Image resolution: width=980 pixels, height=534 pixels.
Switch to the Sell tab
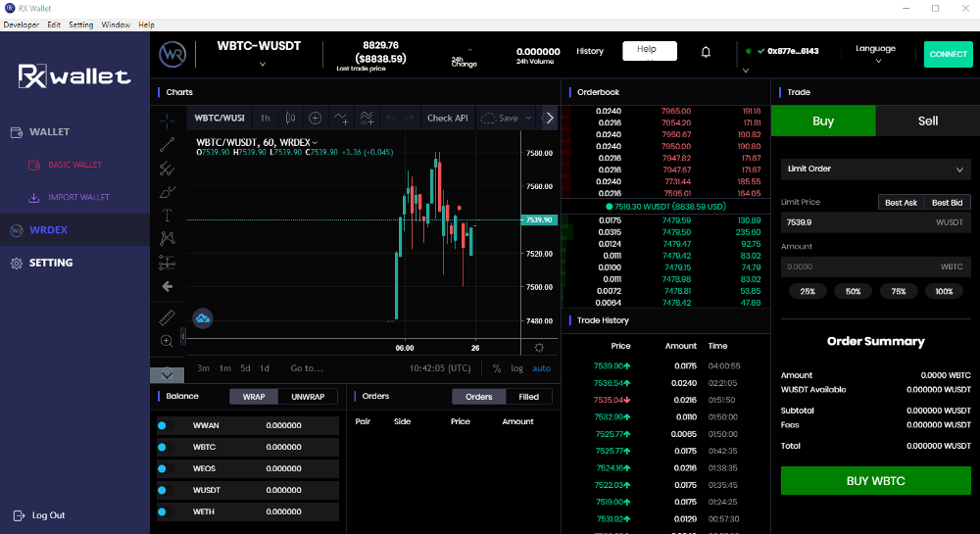(927, 121)
